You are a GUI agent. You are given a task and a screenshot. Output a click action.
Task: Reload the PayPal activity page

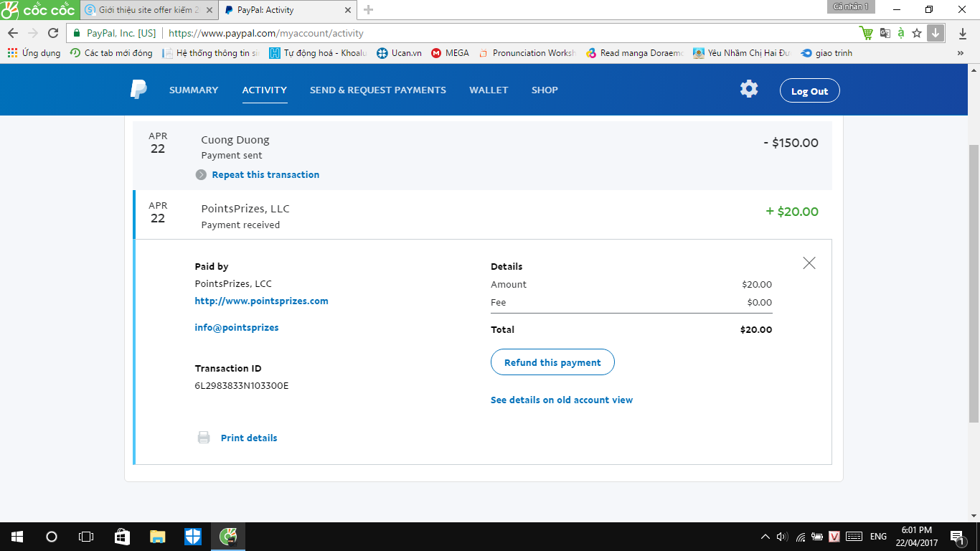52,33
